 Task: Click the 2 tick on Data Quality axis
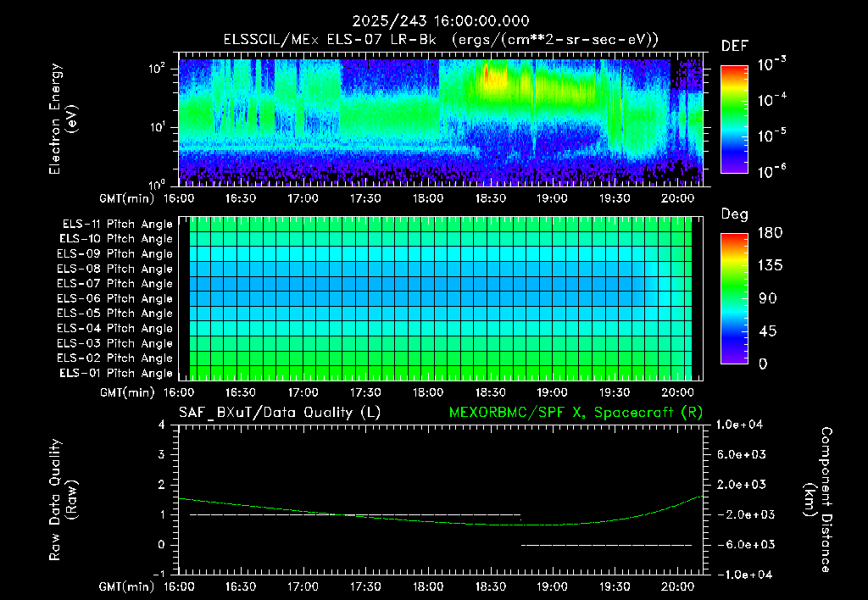tap(162, 484)
